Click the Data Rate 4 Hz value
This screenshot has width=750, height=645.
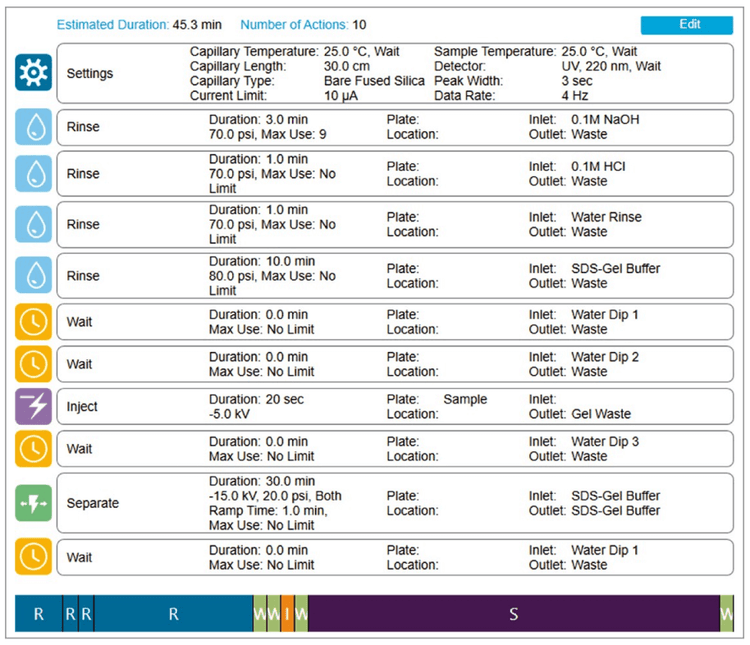(x=575, y=96)
